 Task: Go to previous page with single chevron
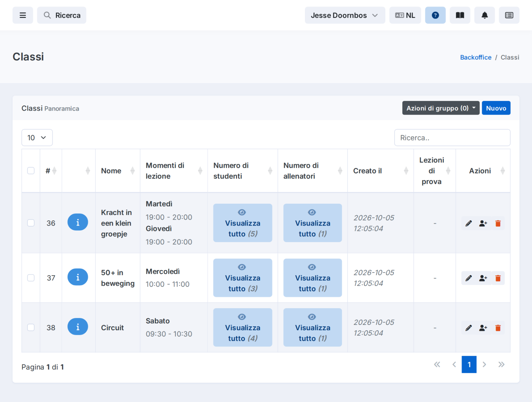pos(454,364)
